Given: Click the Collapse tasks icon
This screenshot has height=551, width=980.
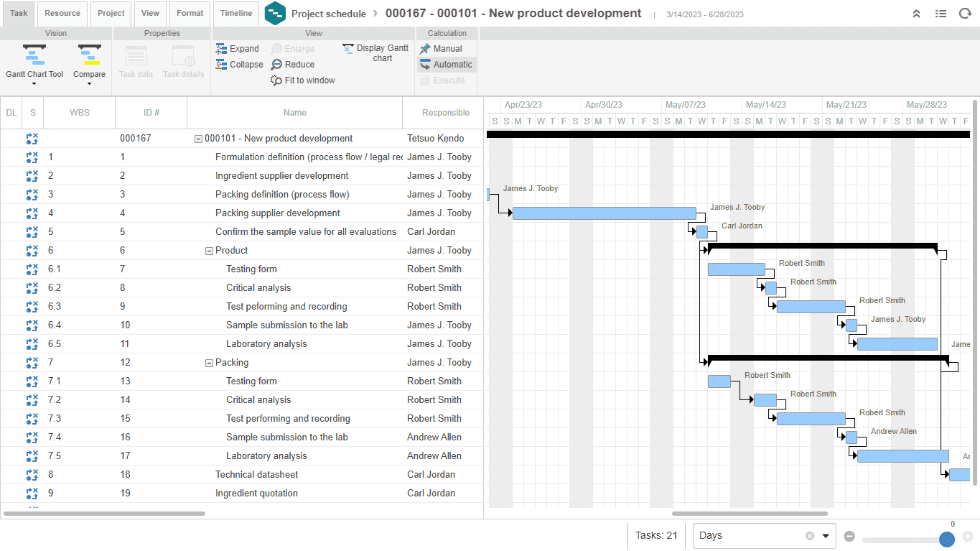Looking at the screenshot, I should 221,65.
